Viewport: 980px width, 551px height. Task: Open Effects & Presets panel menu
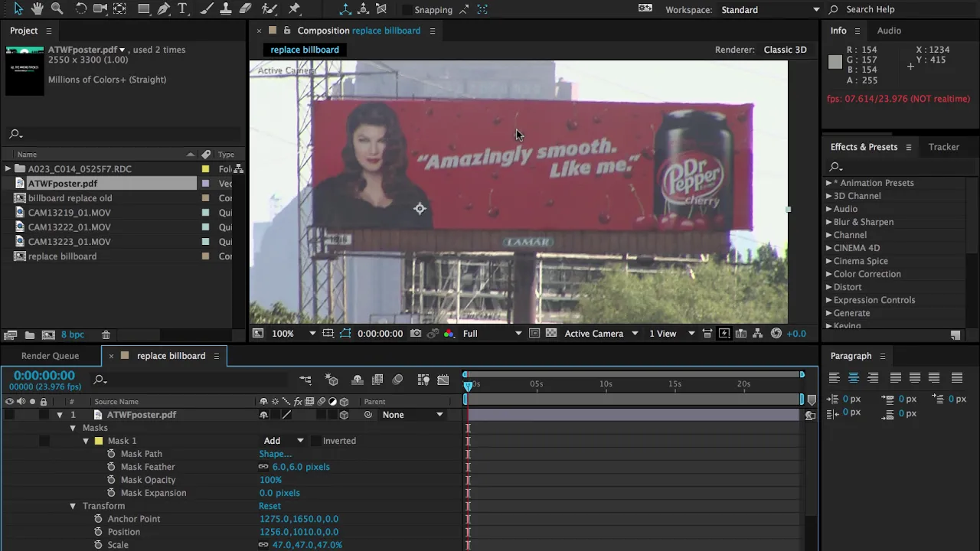909,147
